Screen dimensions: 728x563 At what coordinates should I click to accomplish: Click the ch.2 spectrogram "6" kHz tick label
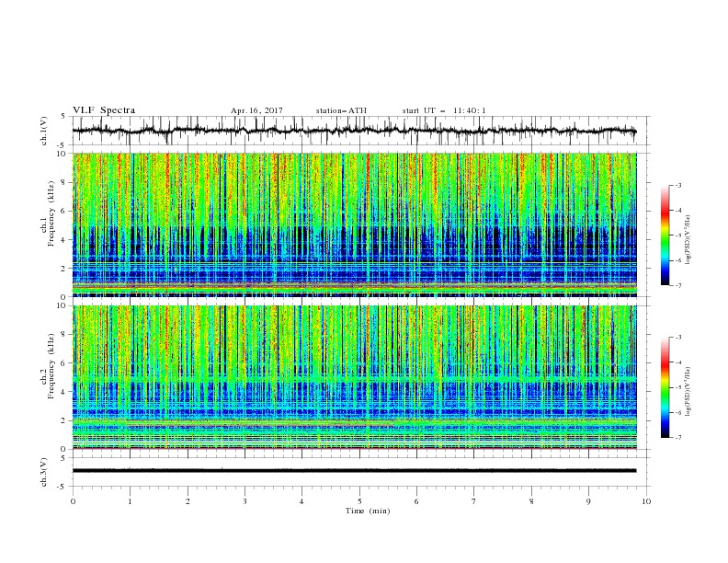[64, 363]
